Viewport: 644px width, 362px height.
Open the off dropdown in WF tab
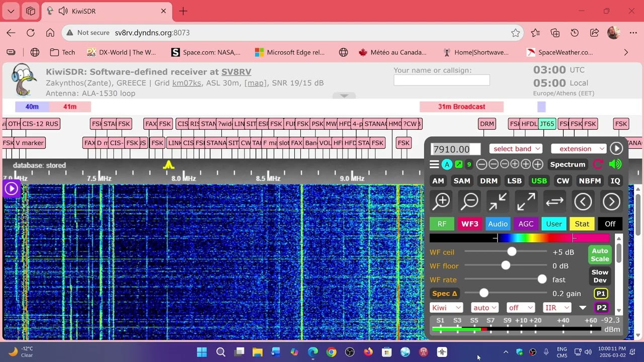coord(520,308)
